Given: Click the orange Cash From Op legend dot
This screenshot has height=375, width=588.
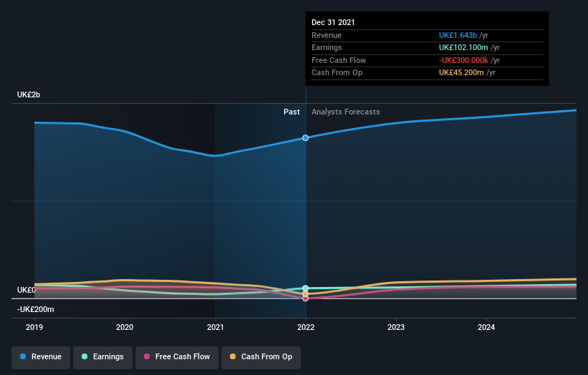Looking at the screenshot, I should click(233, 356).
